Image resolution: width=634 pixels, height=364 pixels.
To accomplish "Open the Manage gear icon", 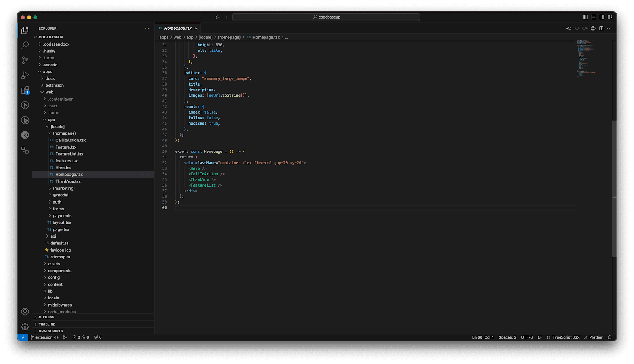I will tap(25, 326).
